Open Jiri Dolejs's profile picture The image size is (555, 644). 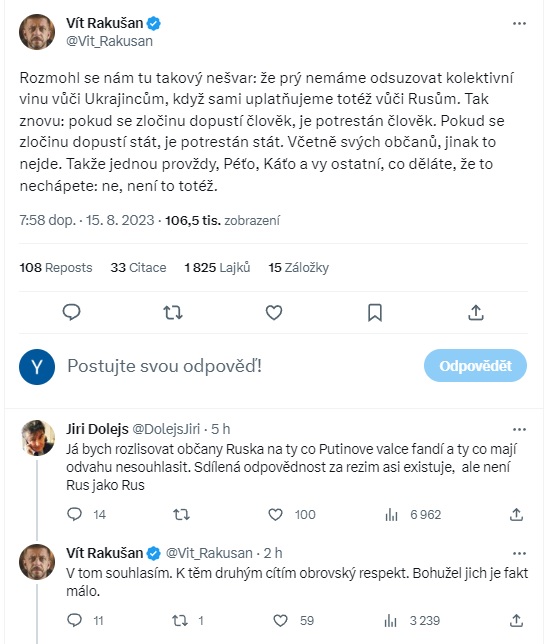(x=37, y=438)
